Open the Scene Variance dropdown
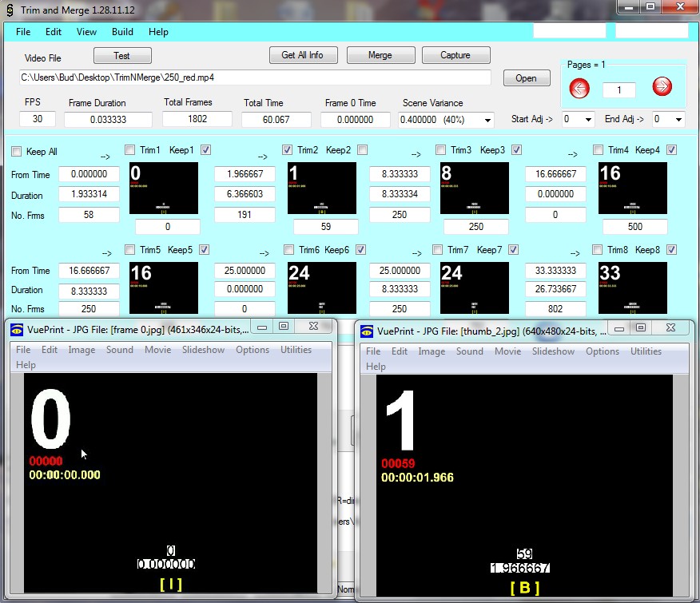The height and width of the screenshot is (603, 700). 487,120
